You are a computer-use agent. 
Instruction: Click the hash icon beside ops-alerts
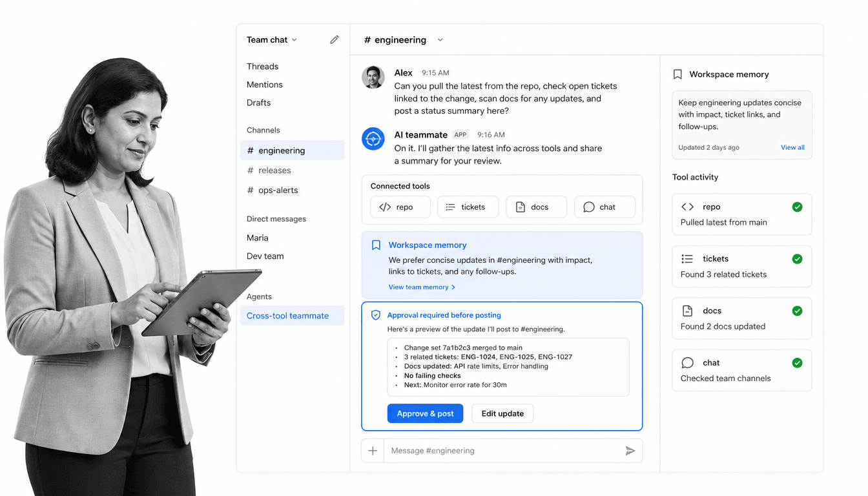(x=251, y=191)
